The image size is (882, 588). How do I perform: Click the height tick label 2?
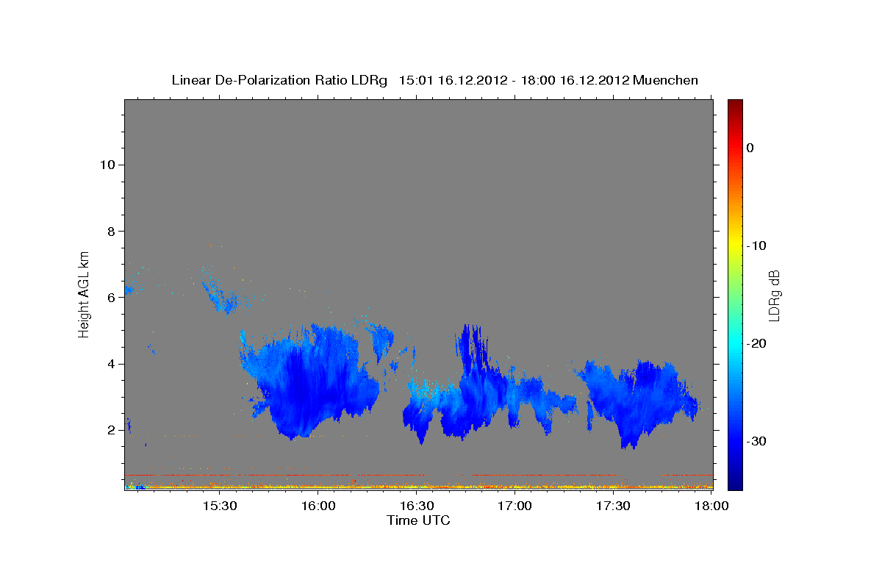tap(110, 430)
